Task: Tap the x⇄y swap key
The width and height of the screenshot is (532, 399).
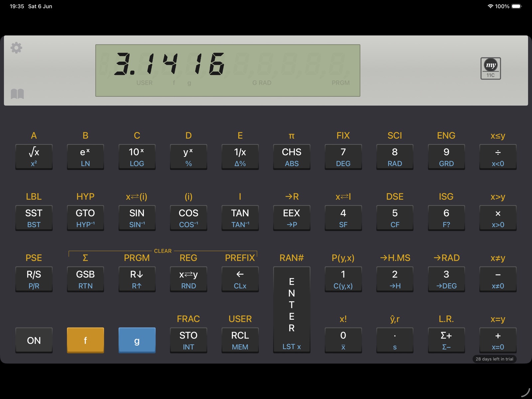Action: point(189,279)
